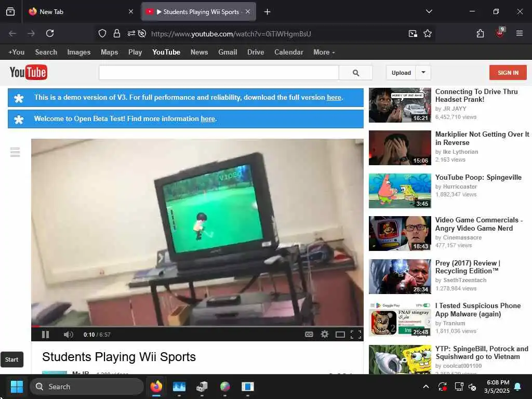This screenshot has height=399, width=532.
Task: Click the tracking protection shield icon
Action: pyautogui.click(x=102, y=33)
